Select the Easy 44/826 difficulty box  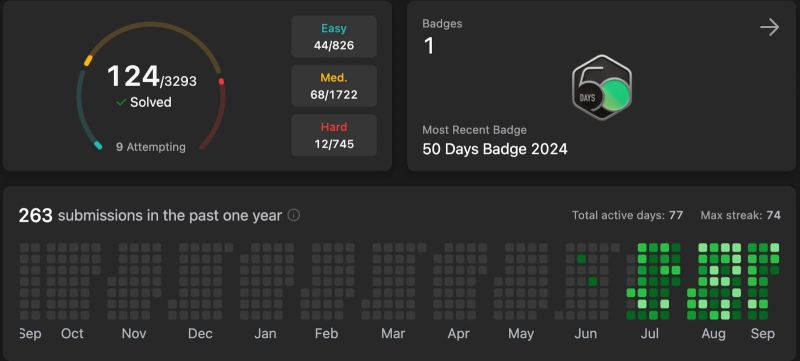(334, 37)
